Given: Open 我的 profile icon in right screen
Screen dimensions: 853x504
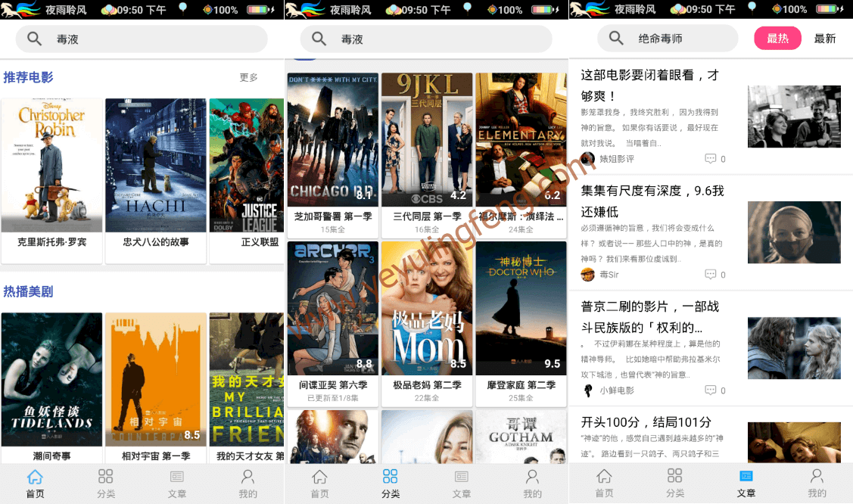Looking at the screenshot, I should click(817, 476).
